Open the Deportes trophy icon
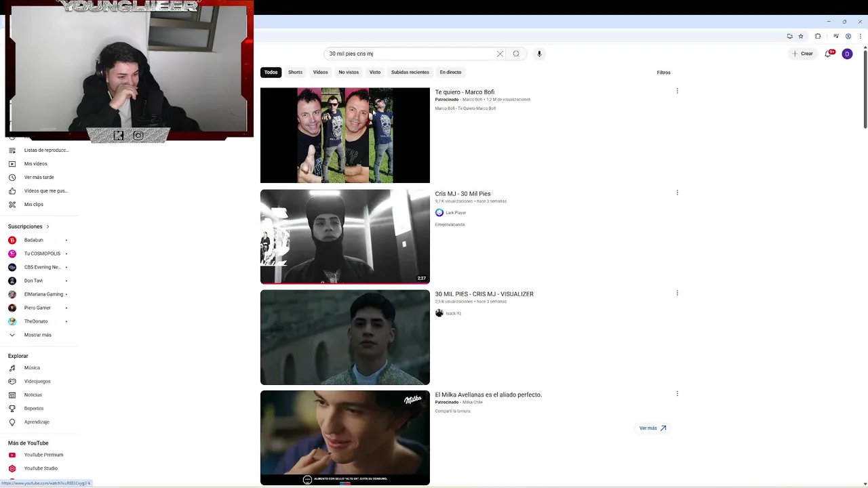 [12, 409]
